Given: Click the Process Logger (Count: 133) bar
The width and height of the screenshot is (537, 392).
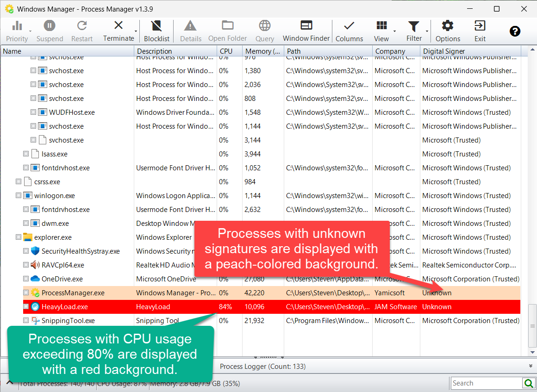Looking at the screenshot, I should click(x=263, y=367).
